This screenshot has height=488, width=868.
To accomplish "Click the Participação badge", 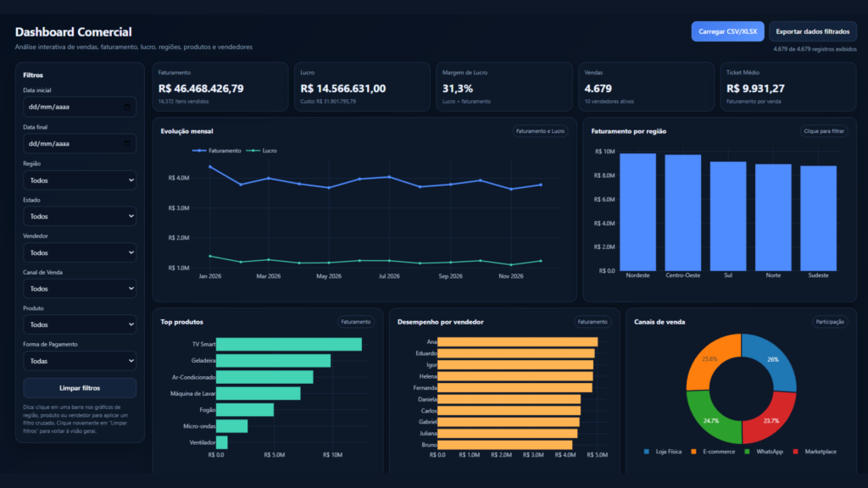I will pyautogui.click(x=830, y=321).
